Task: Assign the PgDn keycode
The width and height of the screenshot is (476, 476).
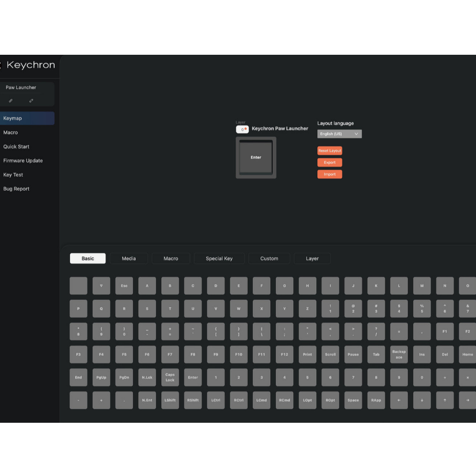Action: coord(124,377)
